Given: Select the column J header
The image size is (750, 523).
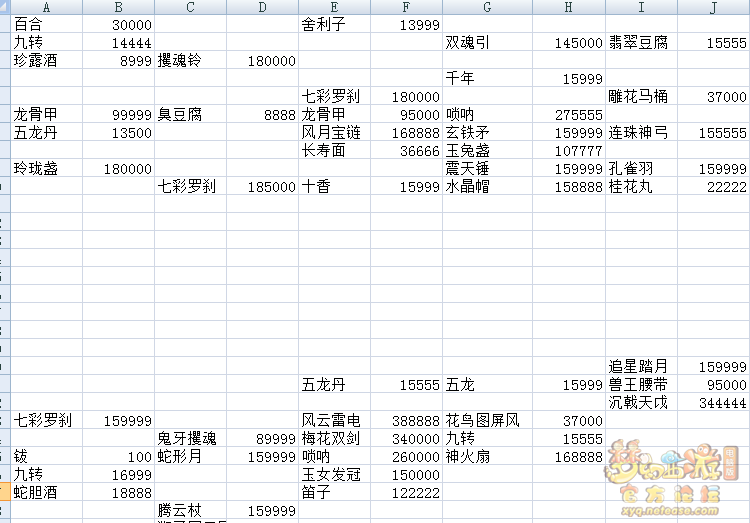Looking at the screenshot, I should coord(713,7).
